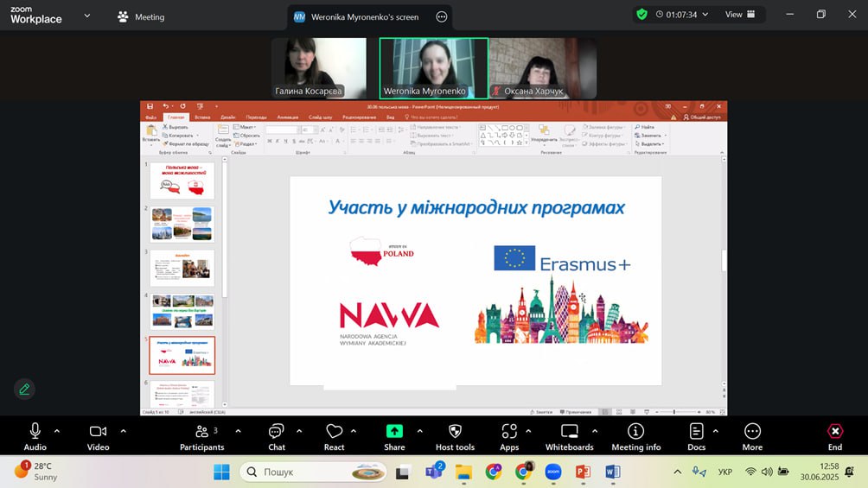The width and height of the screenshot is (868, 488).
Task: Open PowerPoint icon on taskbar
Action: [583, 472]
